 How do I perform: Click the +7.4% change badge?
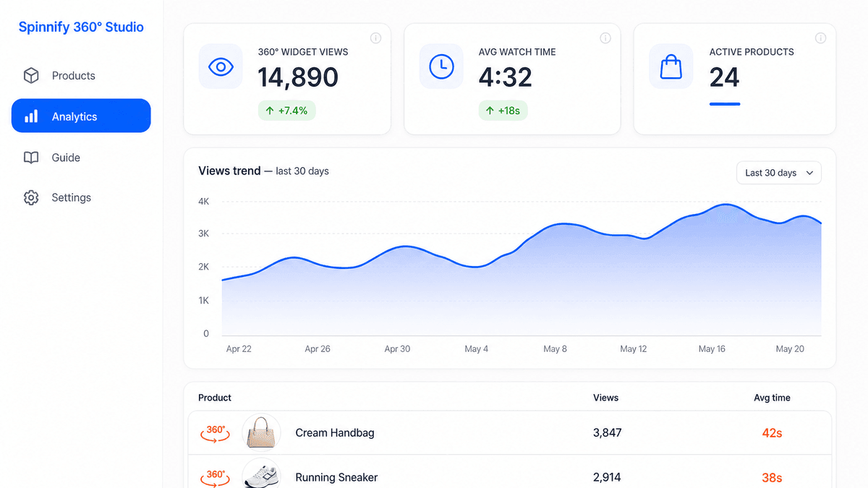pos(287,111)
